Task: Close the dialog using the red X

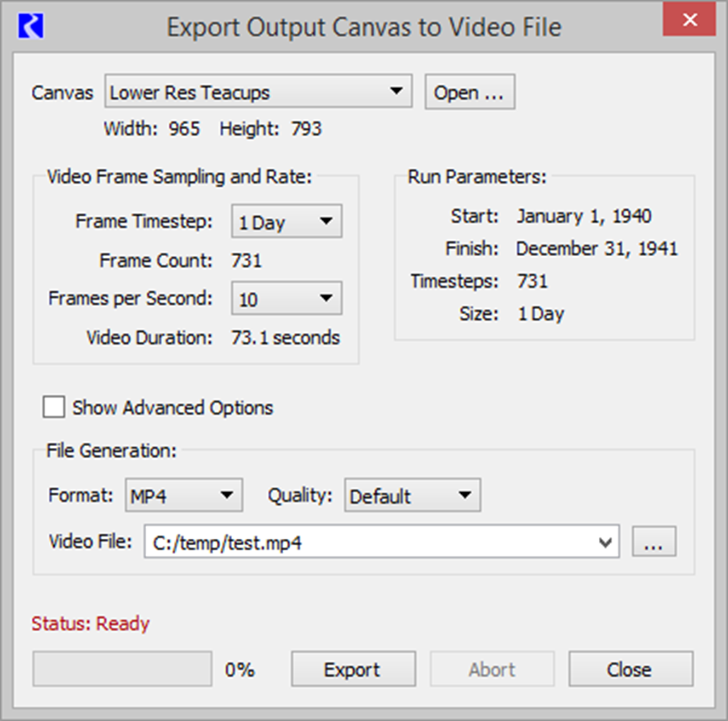Action: (x=689, y=20)
